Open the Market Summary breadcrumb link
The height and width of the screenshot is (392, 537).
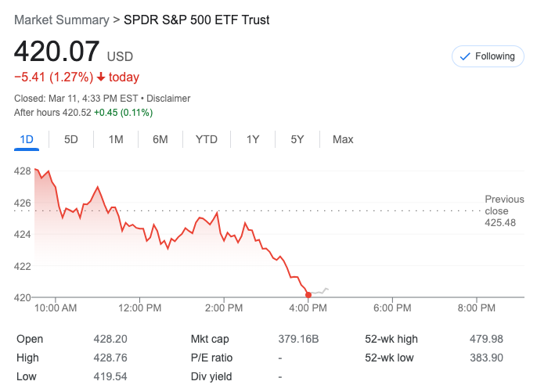coord(61,20)
